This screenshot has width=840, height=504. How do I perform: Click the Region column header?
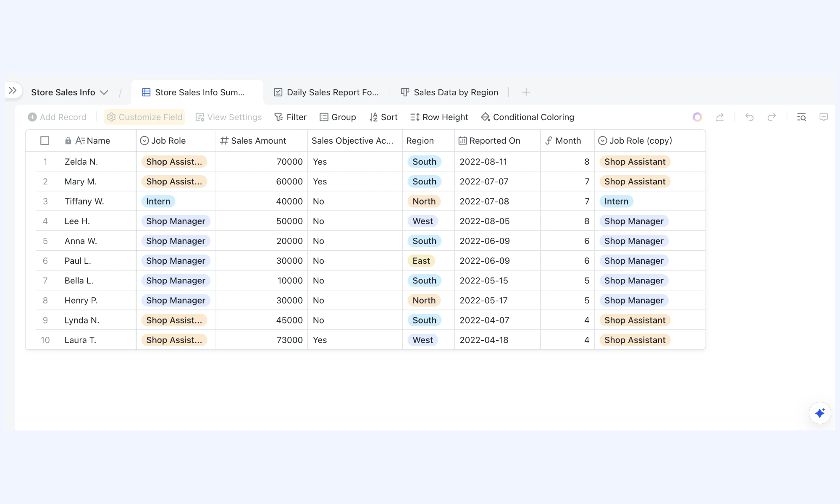(428, 141)
